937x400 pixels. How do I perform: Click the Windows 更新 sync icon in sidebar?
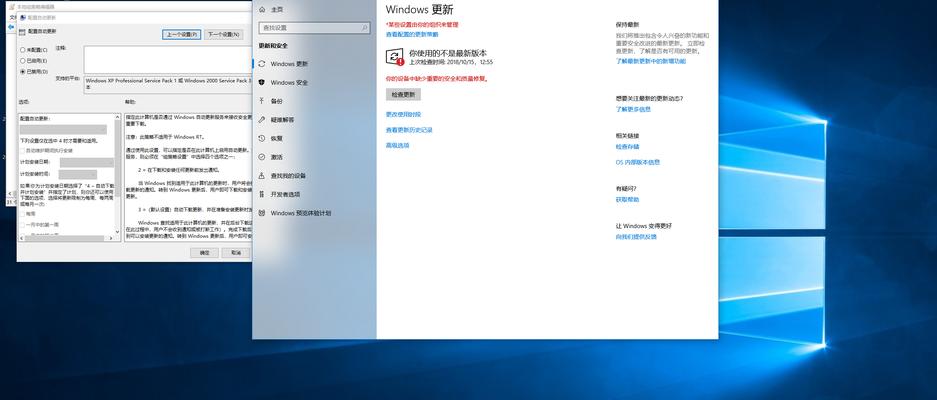point(262,64)
